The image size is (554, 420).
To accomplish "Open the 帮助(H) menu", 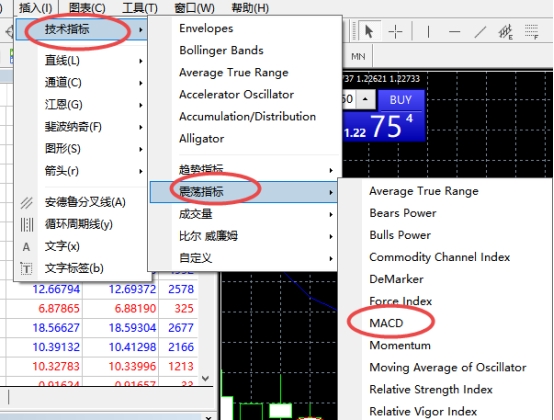I will 250,7.
